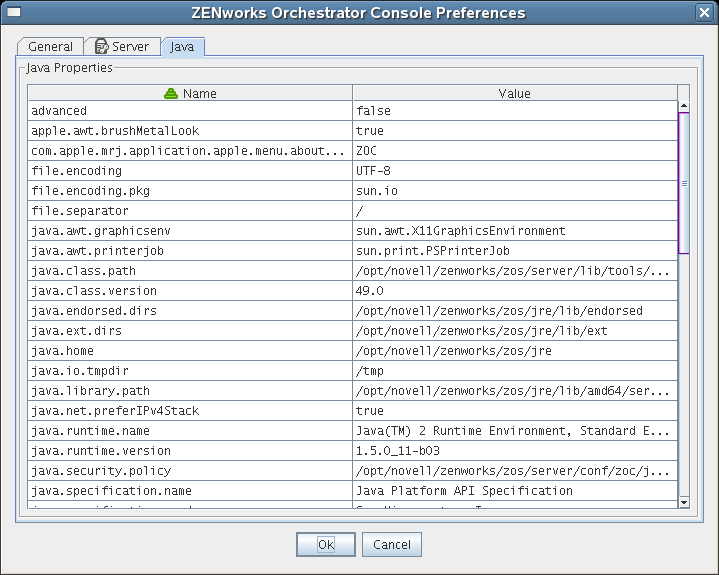Select the Java tab

coord(183,47)
